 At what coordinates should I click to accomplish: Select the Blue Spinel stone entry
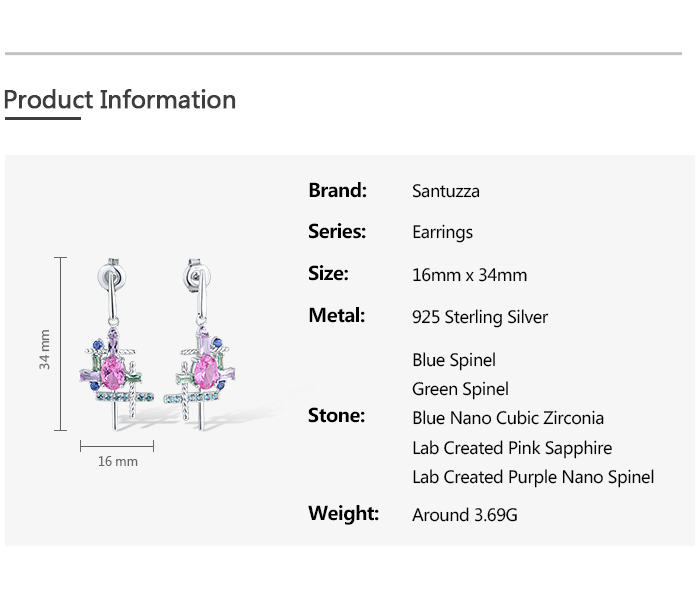tap(454, 360)
